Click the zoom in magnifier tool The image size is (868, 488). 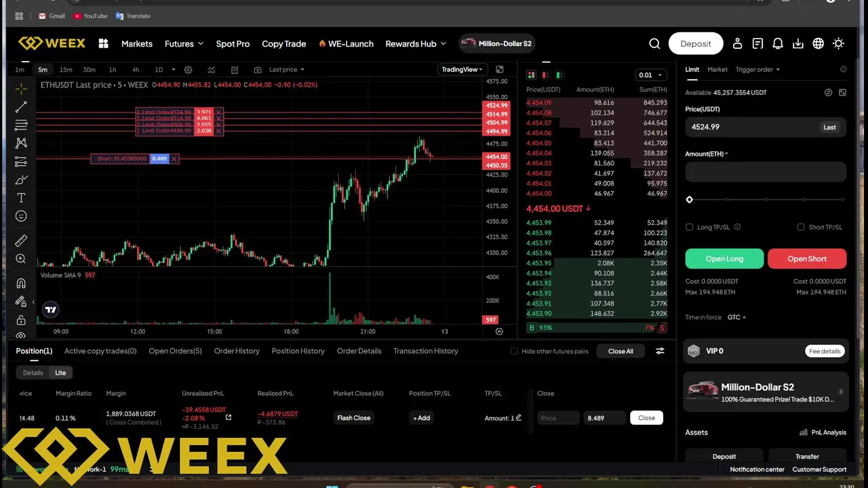point(21,259)
